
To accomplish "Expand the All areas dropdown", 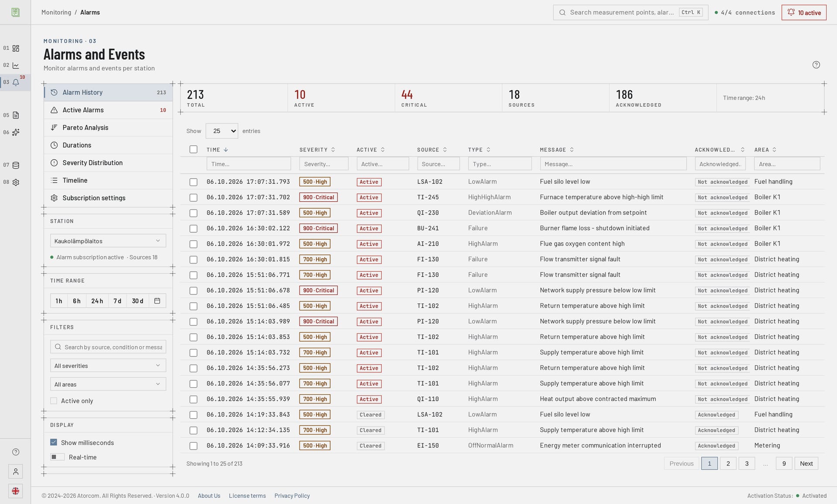I will [108, 384].
